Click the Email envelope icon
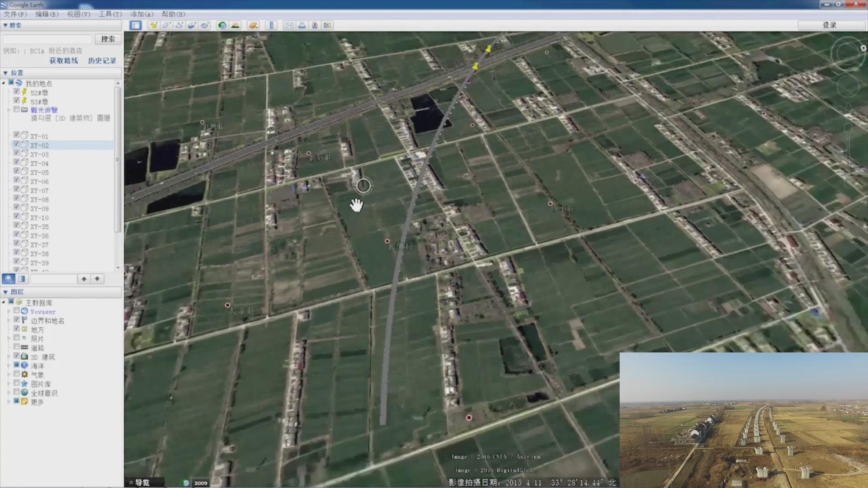Image resolution: width=868 pixels, height=488 pixels. coord(289,25)
